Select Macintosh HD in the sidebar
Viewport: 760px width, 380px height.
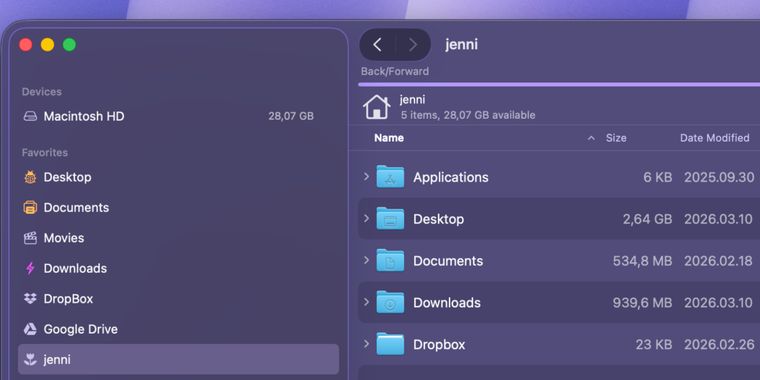pos(84,116)
